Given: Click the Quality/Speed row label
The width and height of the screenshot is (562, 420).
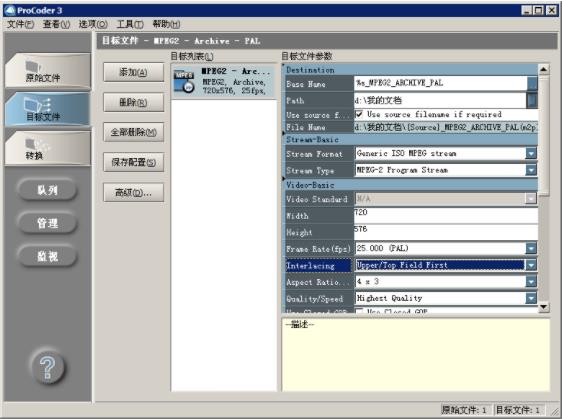Looking at the screenshot, I should (x=318, y=298).
